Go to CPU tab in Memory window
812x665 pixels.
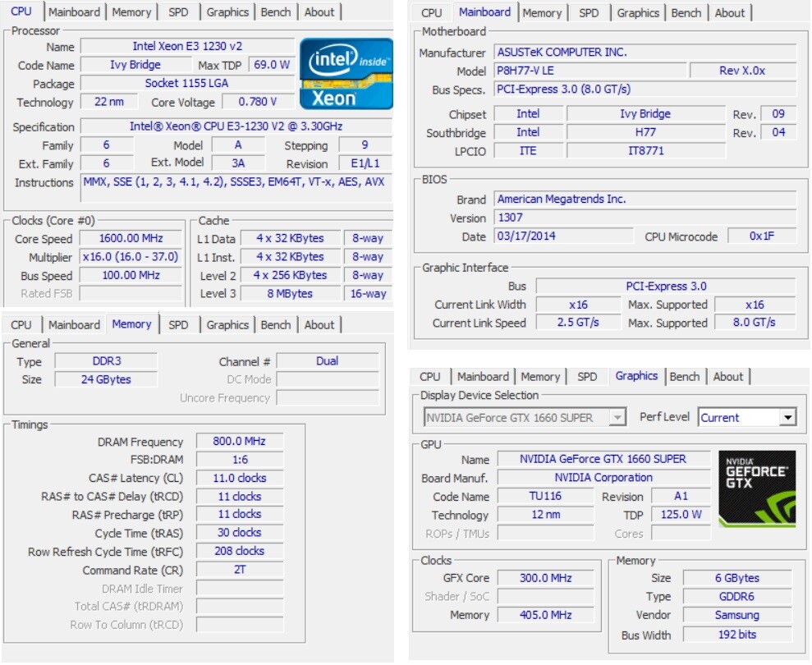point(21,325)
